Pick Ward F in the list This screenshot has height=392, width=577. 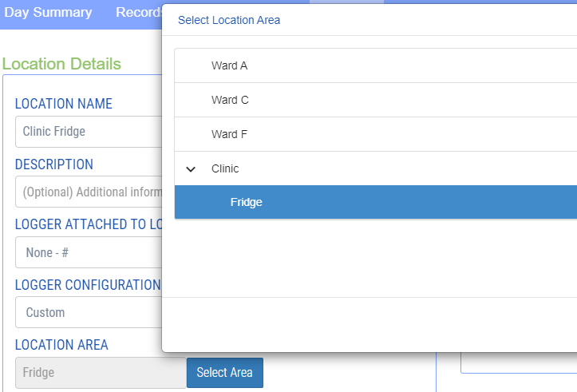229,134
